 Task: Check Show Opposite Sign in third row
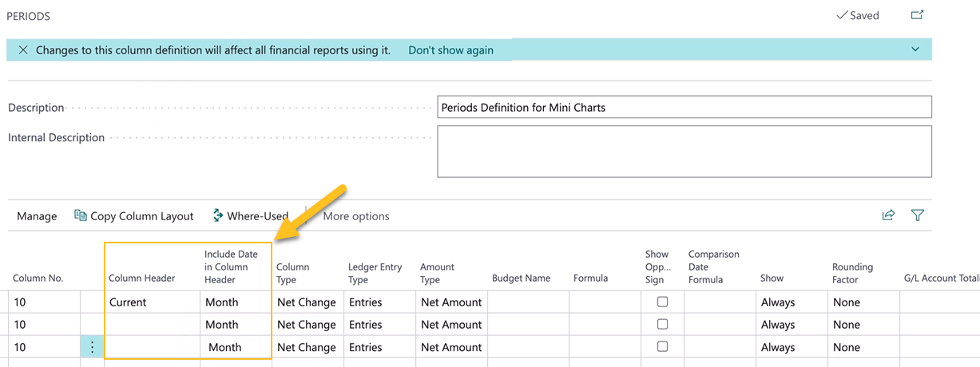coord(662,347)
